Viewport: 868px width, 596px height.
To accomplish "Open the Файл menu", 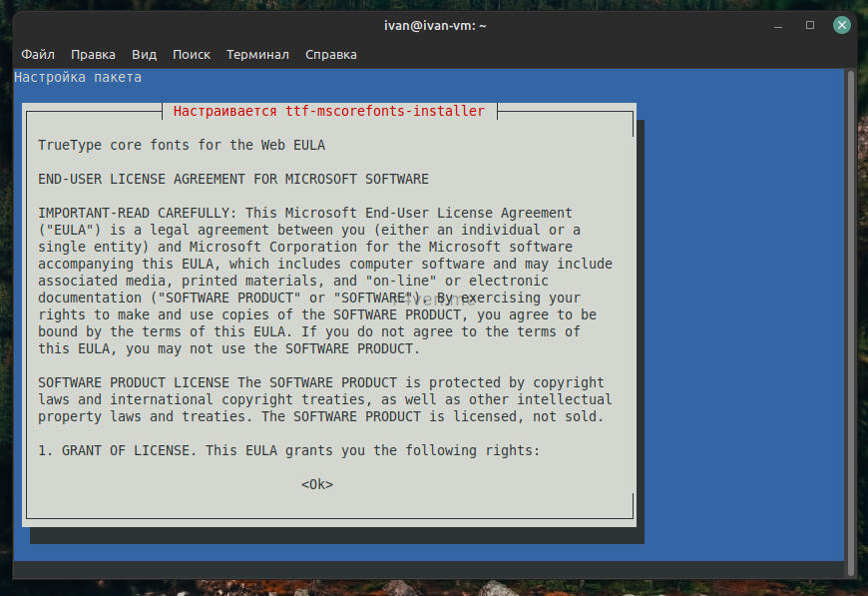I will (x=38, y=54).
